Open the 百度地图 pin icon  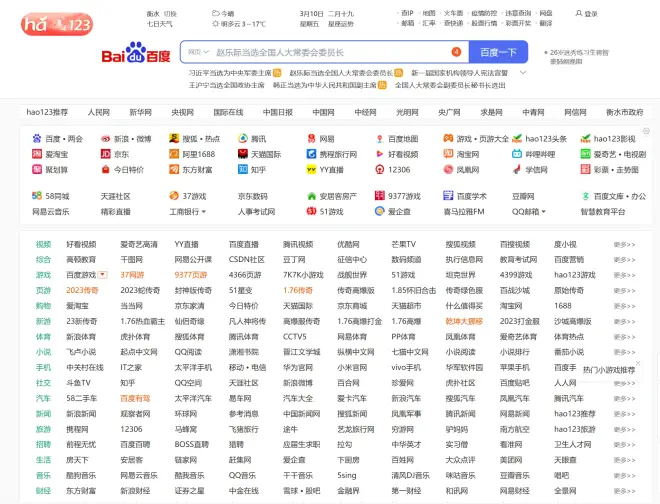point(380,139)
